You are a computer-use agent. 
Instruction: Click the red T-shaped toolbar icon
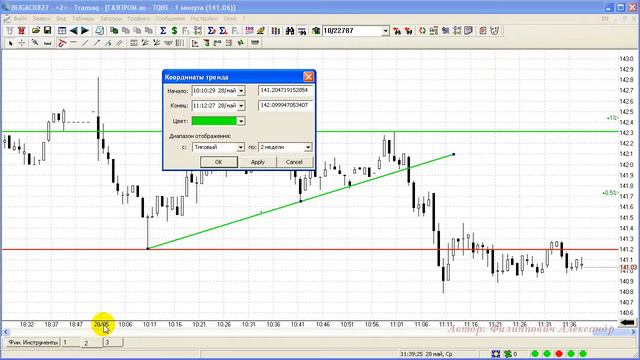[x=21, y=31]
